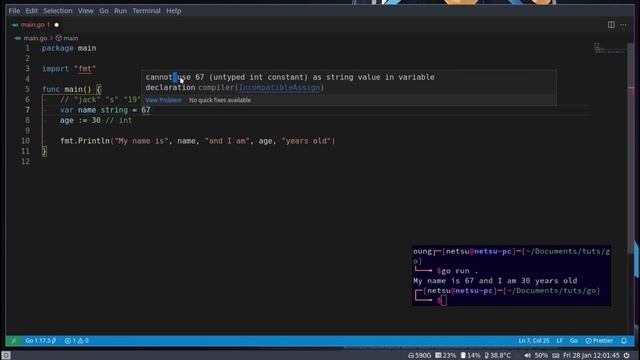The width and height of the screenshot is (640, 360).
Task: Click the Prettier status item
Action: tap(599, 340)
